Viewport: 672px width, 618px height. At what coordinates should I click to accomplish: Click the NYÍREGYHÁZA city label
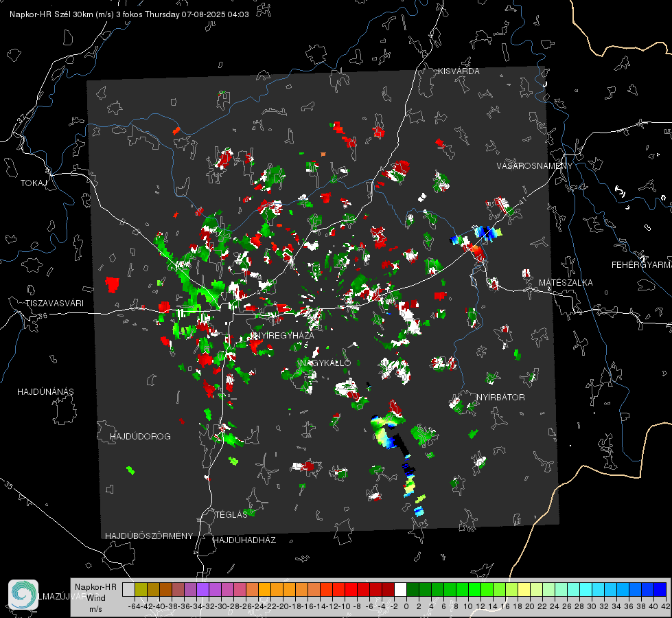(284, 335)
